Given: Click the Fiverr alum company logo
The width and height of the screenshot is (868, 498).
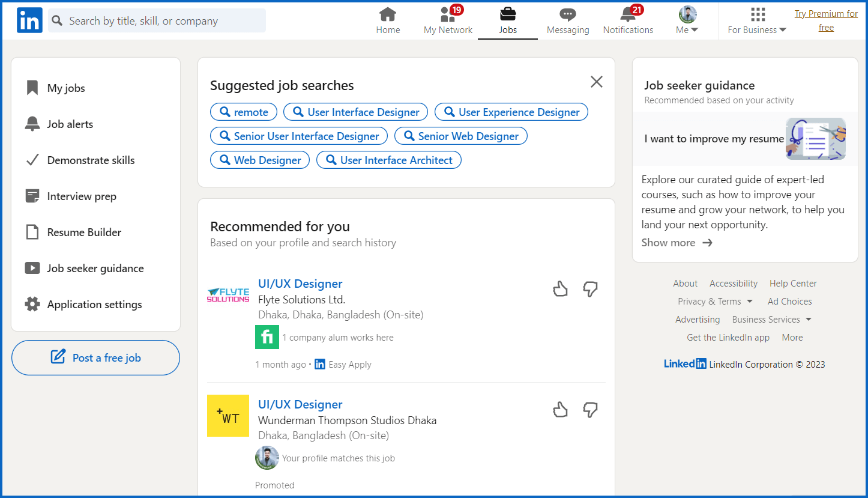Looking at the screenshot, I should point(267,337).
